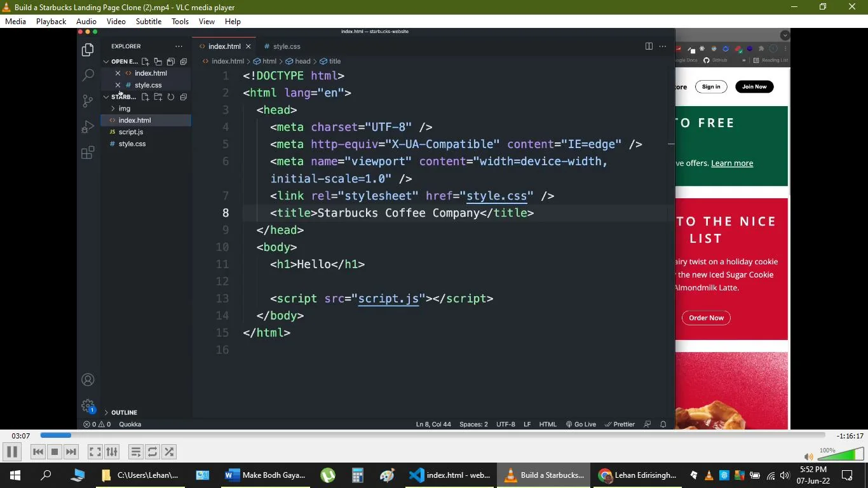Change language mode HTML in status bar
Screen dimensions: 868x488
point(548,424)
